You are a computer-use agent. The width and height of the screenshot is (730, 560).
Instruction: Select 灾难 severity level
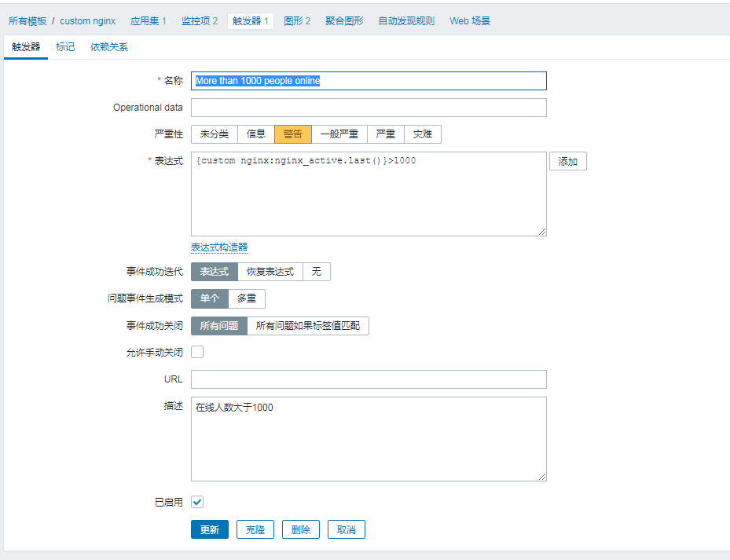click(x=423, y=134)
